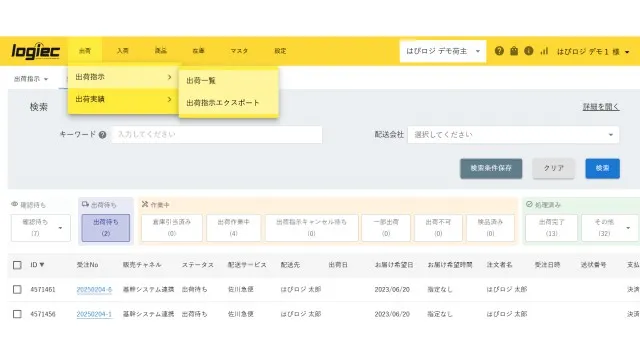The height and width of the screenshot is (360, 640).
Task: Click the 受注No column header
Action: point(87,265)
